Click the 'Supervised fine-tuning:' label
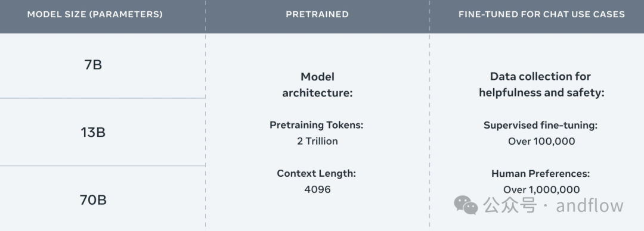The height and width of the screenshot is (231, 644). pyautogui.click(x=540, y=125)
